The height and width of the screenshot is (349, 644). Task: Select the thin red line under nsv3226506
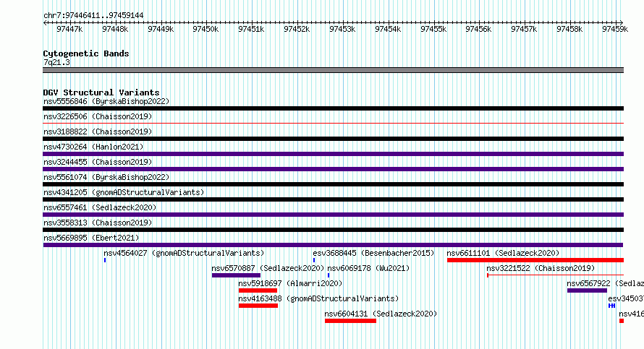pyautogui.click(x=333, y=123)
